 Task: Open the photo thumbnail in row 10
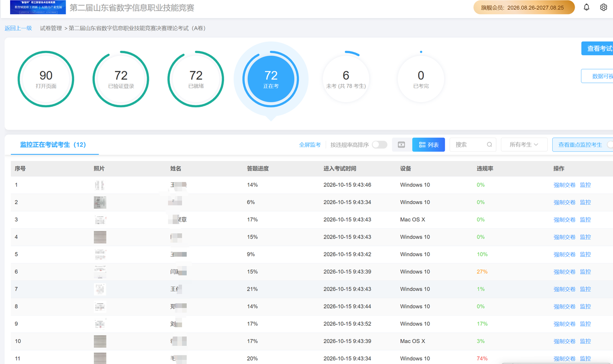point(100,341)
